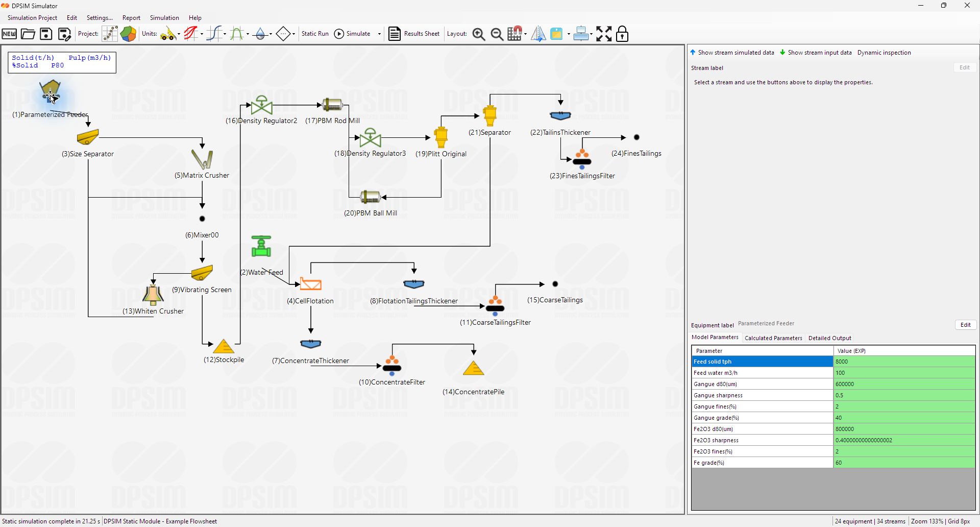The image size is (980, 527).
Task: Click the save-as icon with pencil
Action: pos(64,34)
